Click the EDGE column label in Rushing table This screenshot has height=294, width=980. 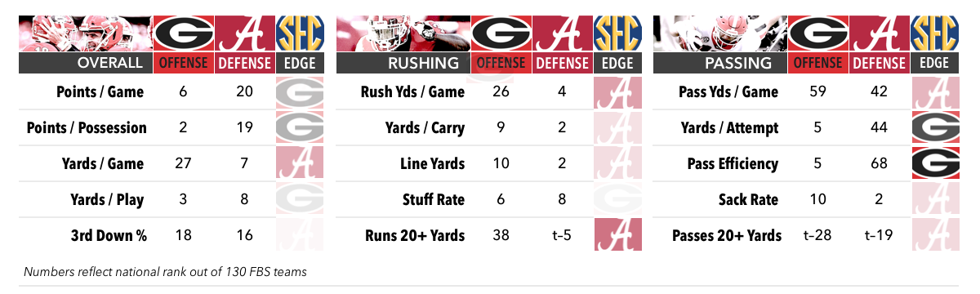coord(617,63)
